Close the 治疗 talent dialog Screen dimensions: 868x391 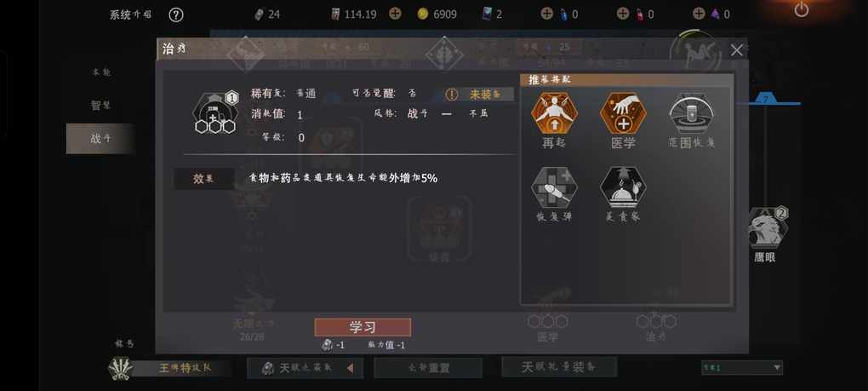pyautogui.click(x=736, y=50)
